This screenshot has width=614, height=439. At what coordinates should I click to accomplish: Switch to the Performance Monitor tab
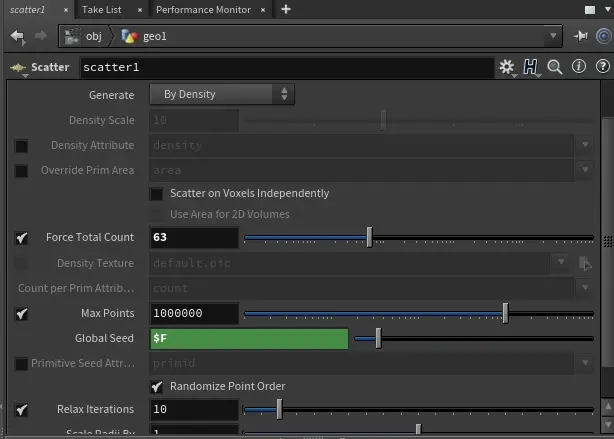(x=204, y=9)
